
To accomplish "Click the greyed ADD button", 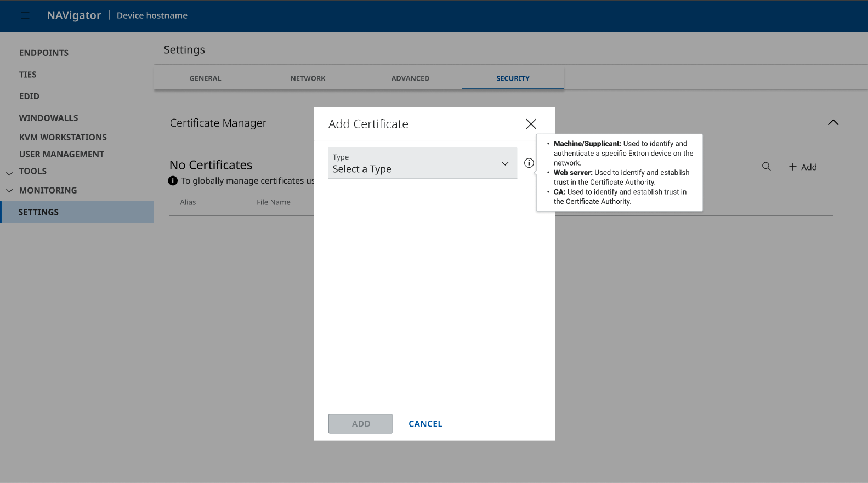I will click(360, 424).
